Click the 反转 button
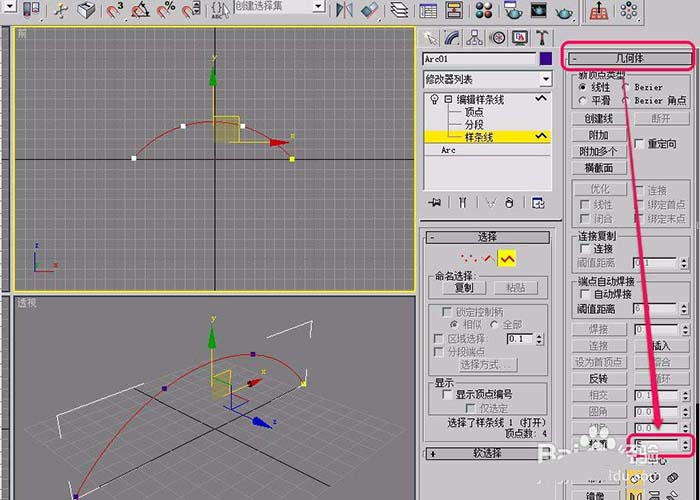 tap(598, 378)
